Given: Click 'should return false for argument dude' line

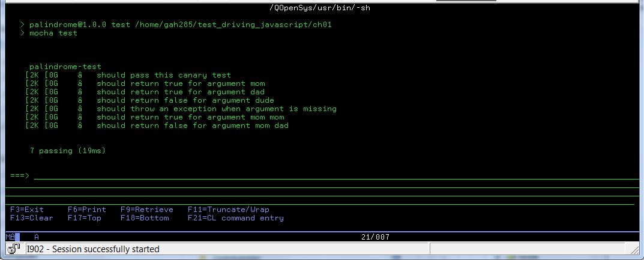Looking at the screenshot, I should pyautogui.click(x=185, y=100).
